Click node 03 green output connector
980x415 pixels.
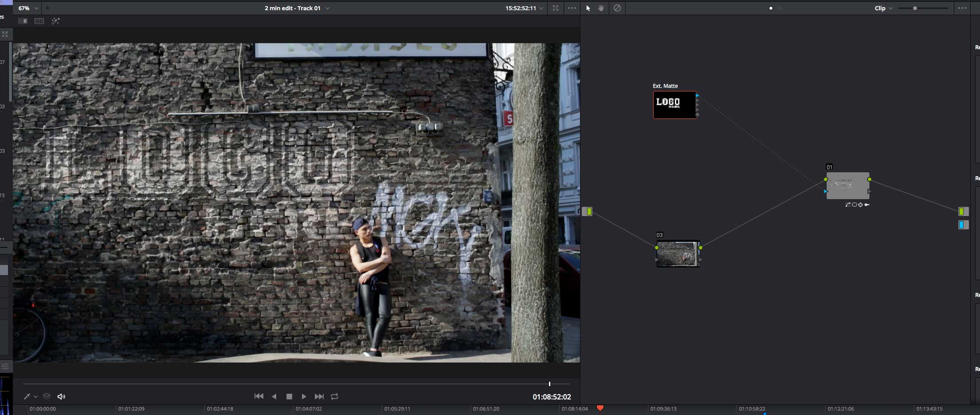point(700,248)
